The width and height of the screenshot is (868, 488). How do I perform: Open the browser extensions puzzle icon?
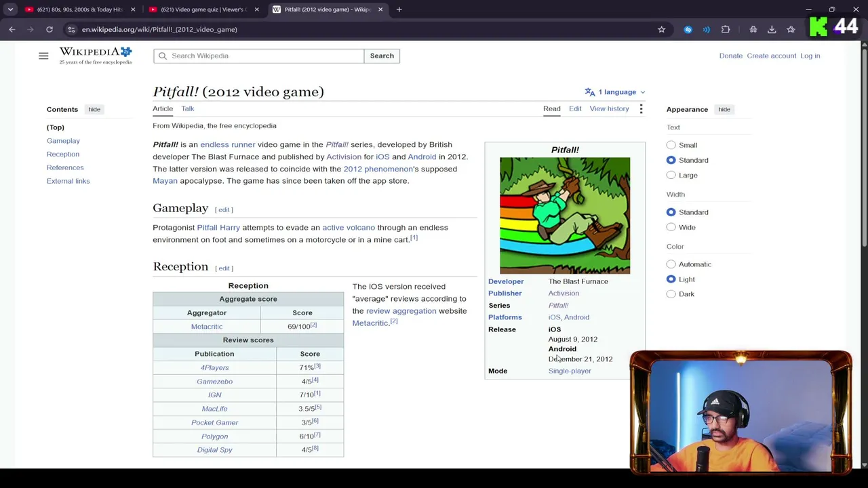[726, 29]
